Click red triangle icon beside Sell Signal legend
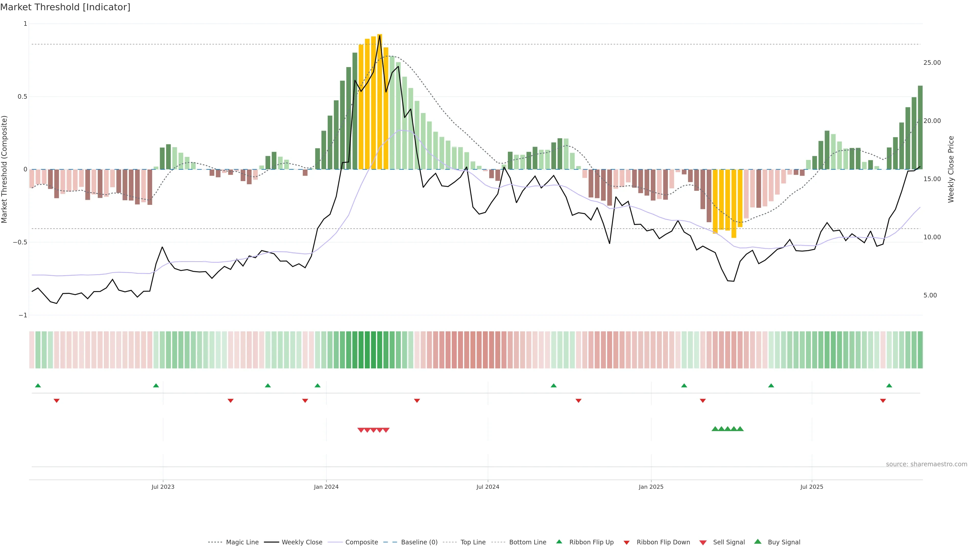 pos(703,543)
